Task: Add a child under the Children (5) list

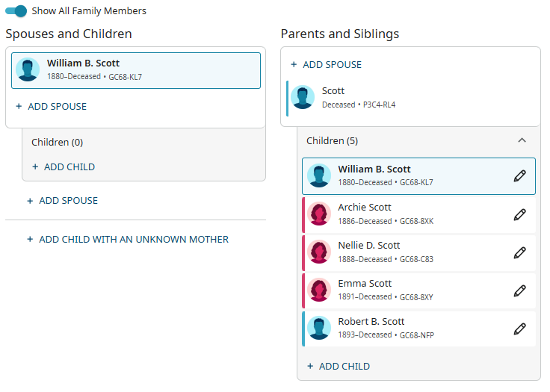Action: point(339,367)
